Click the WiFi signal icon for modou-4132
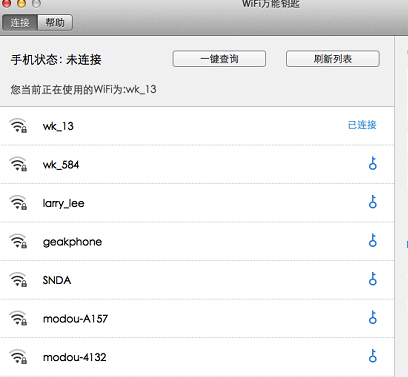The width and height of the screenshot is (408, 377). click(x=18, y=357)
